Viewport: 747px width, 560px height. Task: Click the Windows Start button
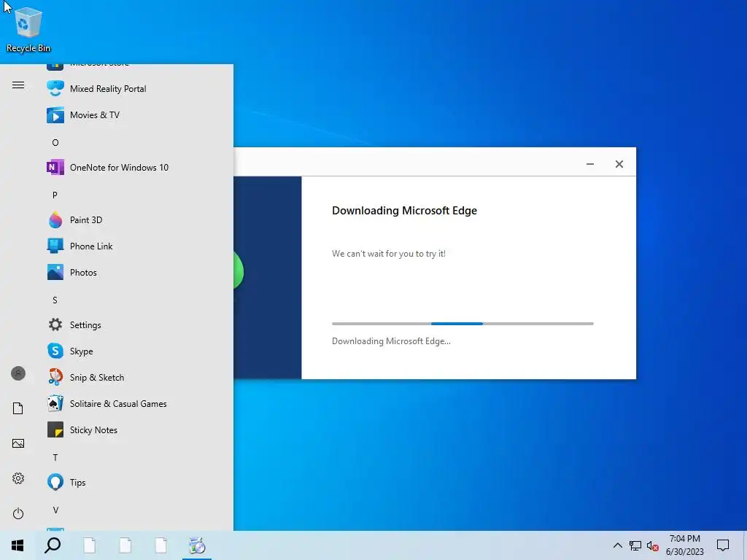[x=18, y=545]
